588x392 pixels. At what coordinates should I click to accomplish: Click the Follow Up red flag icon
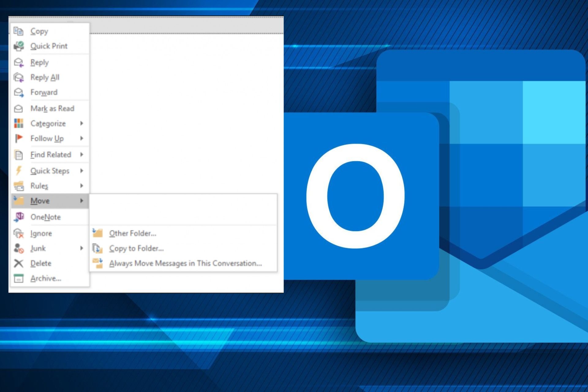19,138
